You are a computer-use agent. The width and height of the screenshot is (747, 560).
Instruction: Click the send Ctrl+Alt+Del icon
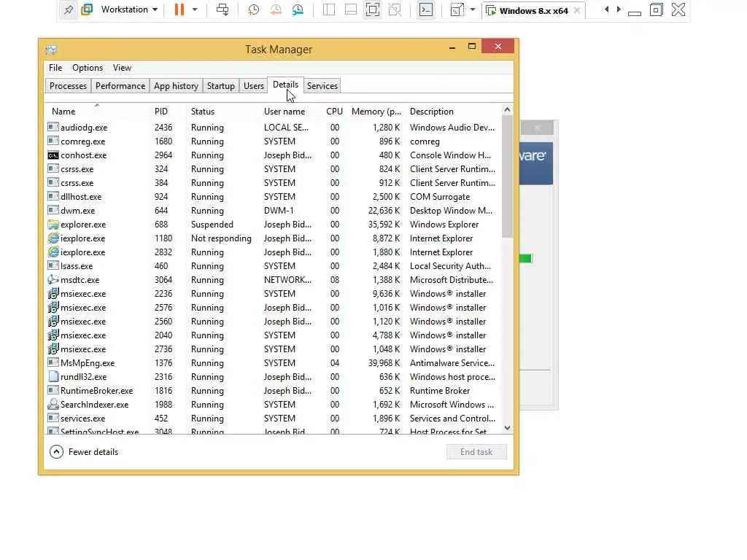222,9
